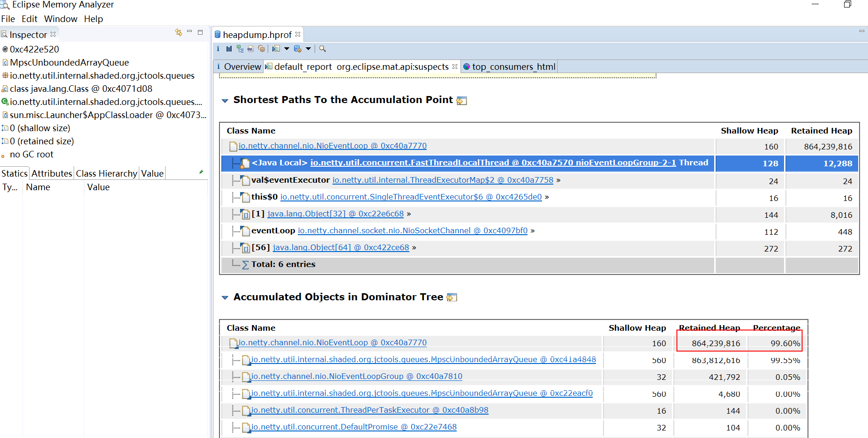Screen dimensions: 868x438
Task: Expand chevron after SingleThreadEventExecutor$6 link
Action: click(x=547, y=197)
